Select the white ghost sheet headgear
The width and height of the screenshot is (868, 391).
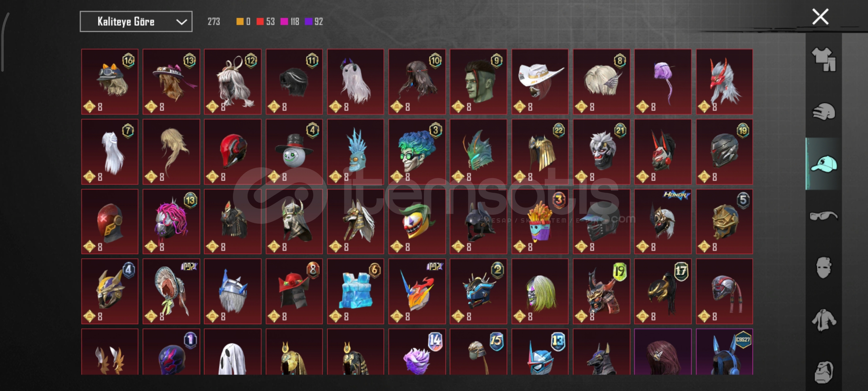pyautogui.click(x=233, y=352)
